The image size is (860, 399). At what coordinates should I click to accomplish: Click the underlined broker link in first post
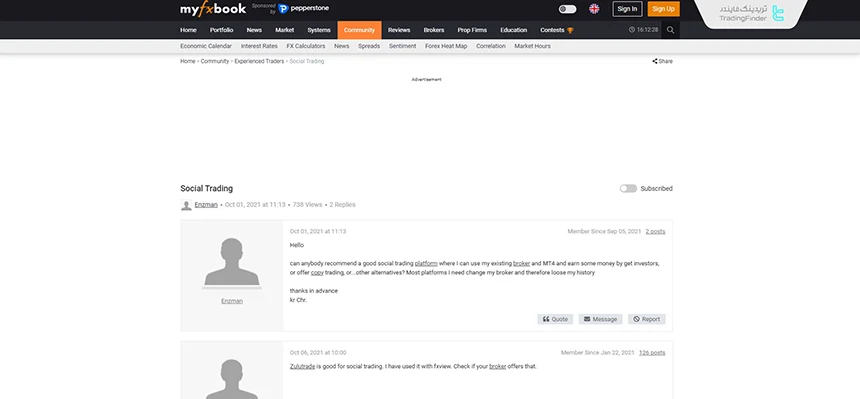[521, 263]
